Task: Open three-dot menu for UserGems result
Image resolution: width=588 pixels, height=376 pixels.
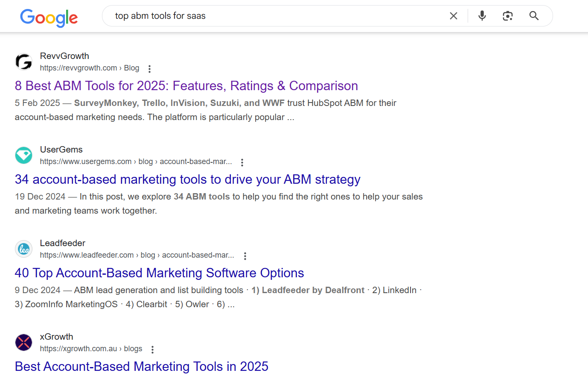Action: coord(242,162)
